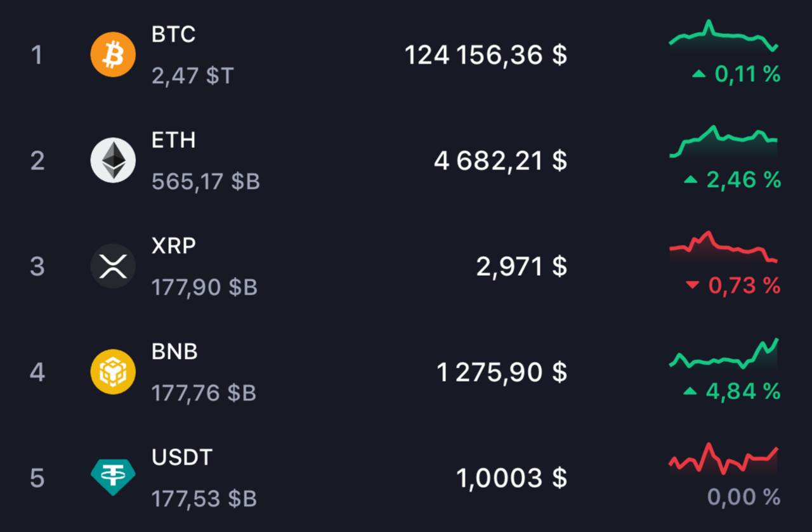Click the Ethereum diamond logo icon
This screenshot has width=812, height=532.
pyautogui.click(x=113, y=160)
